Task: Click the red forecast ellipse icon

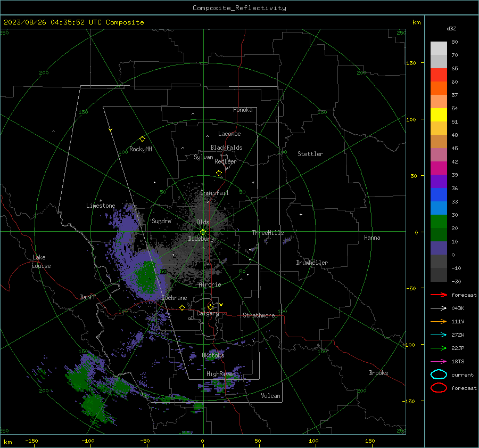Action: point(439,388)
